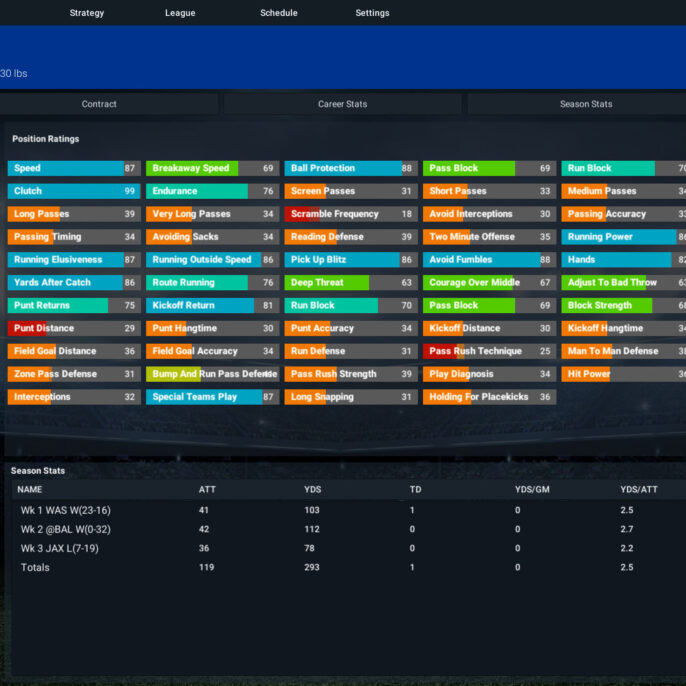The width and height of the screenshot is (686, 686).
Task: Select the Wk 3 JAX game row
Action: click(349, 548)
